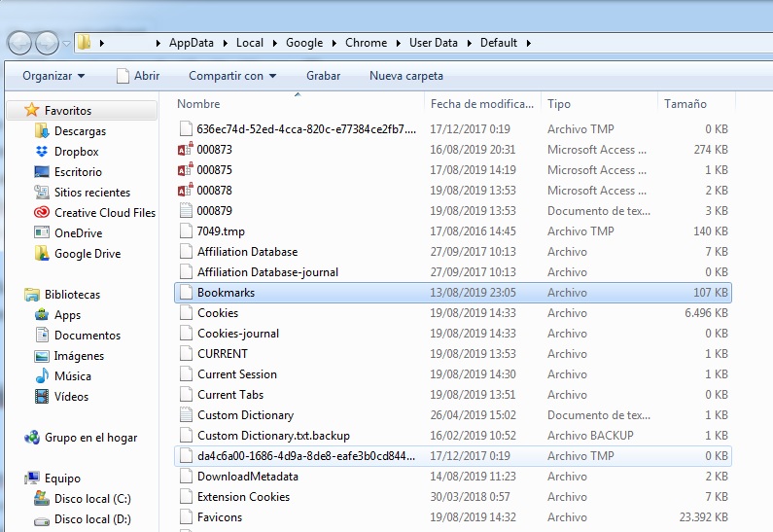Select Grupo en el hogar icon
Image resolution: width=773 pixels, height=532 pixels.
(32, 438)
